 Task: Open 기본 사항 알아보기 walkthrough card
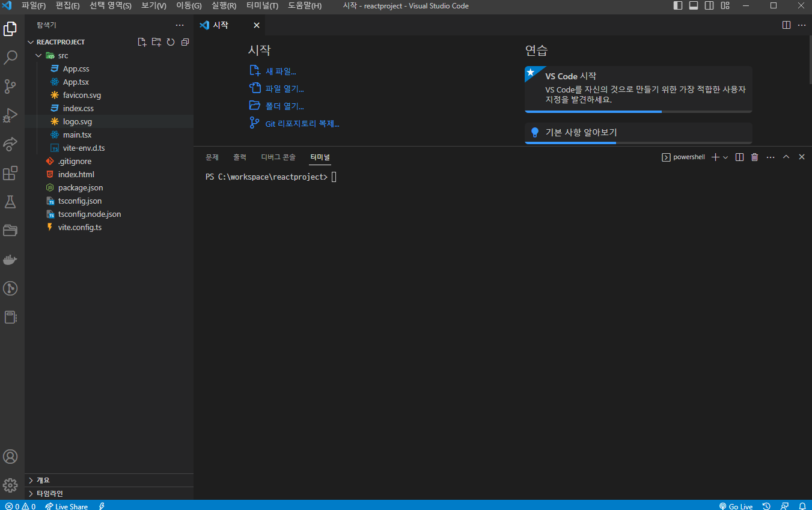[x=638, y=133]
